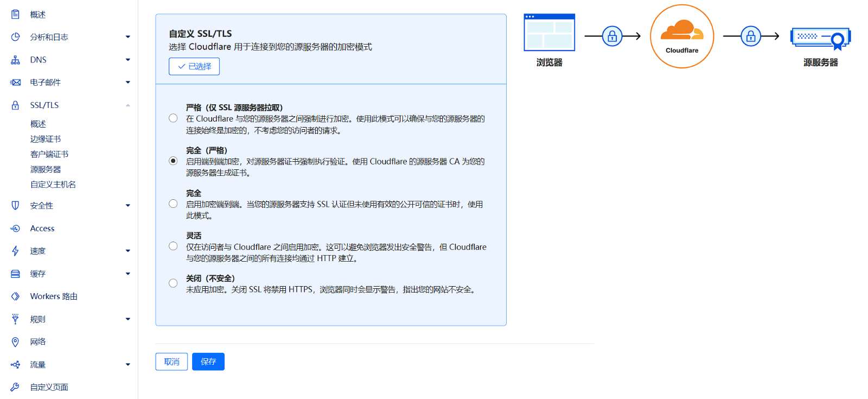Go to the Access menu item
This screenshot has height=399, width=868.
click(x=42, y=229)
